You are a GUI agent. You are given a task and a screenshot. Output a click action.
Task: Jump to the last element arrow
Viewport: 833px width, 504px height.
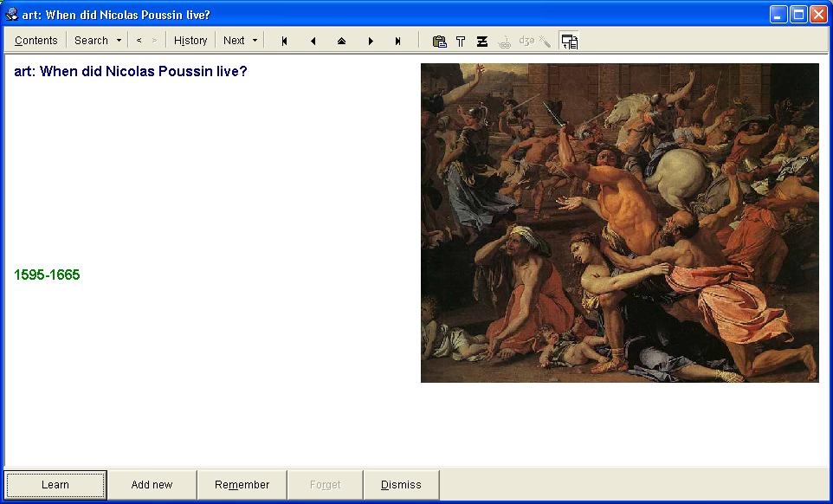pyautogui.click(x=398, y=41)
